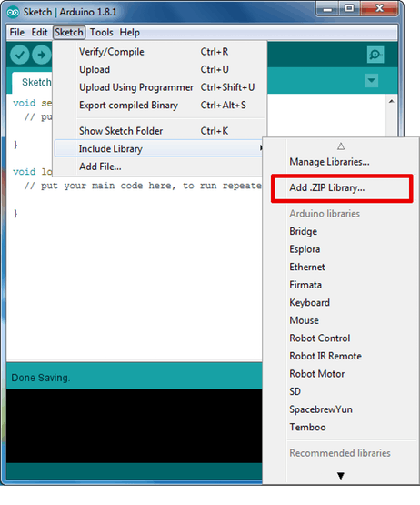Click the Verify checkmark toolbar icon
This screenshot has width=420, height=505.
click(20, 56)
